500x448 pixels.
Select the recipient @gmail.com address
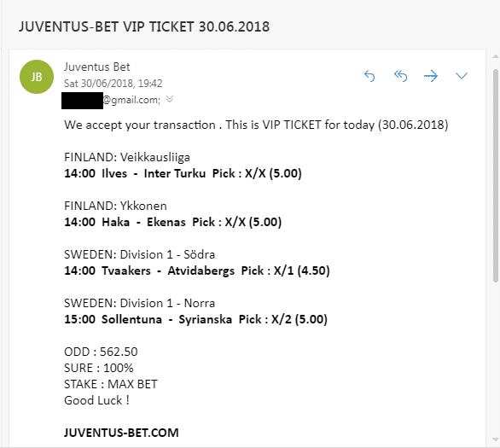pos(111,100)
